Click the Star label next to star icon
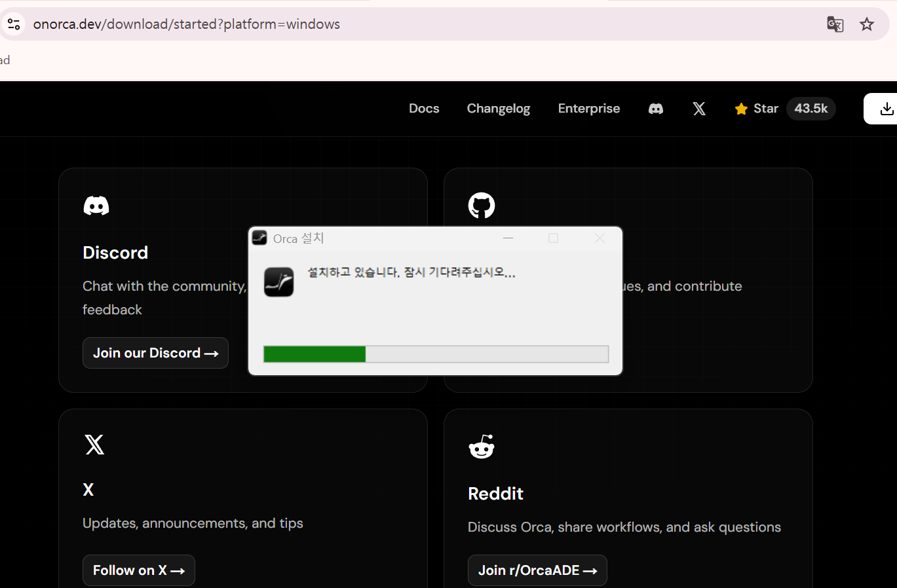 point(766,109)
